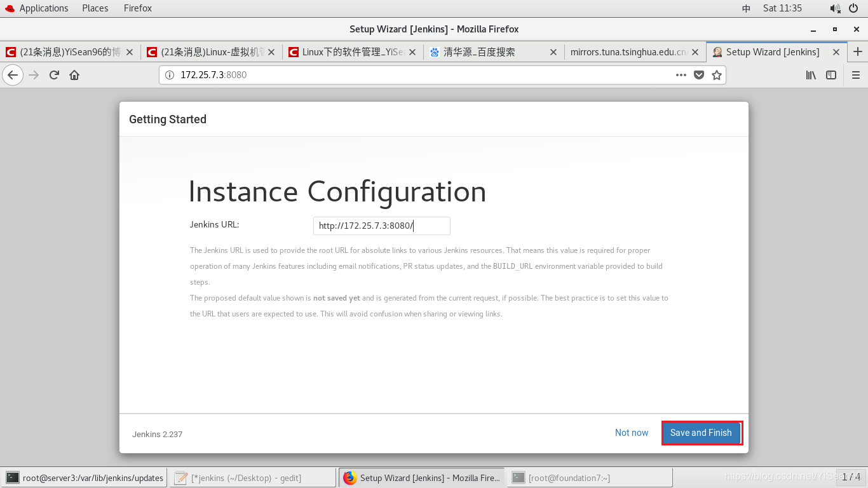868x488 pixels.
Task: Click the browser forward arrow
Action: [34, 75]
